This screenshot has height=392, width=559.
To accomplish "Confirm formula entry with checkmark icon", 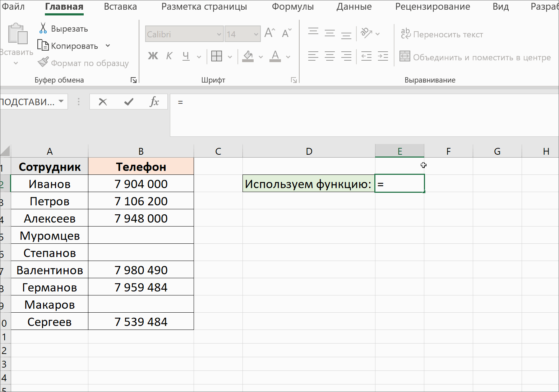I will click(129, 102).
